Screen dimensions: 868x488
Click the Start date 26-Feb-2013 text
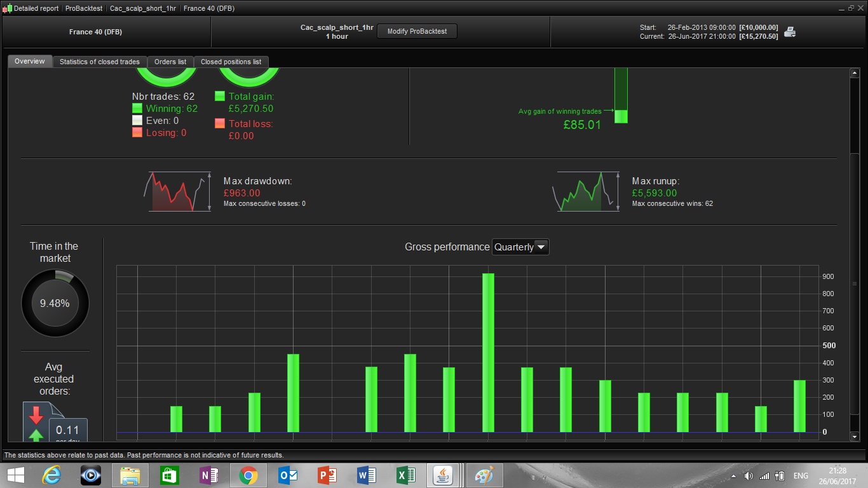702,27
